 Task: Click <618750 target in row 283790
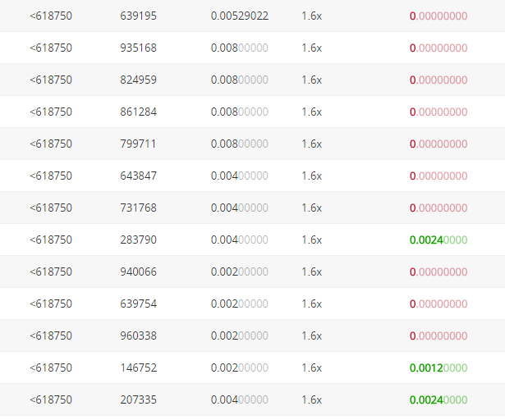[x=51, y=240]
